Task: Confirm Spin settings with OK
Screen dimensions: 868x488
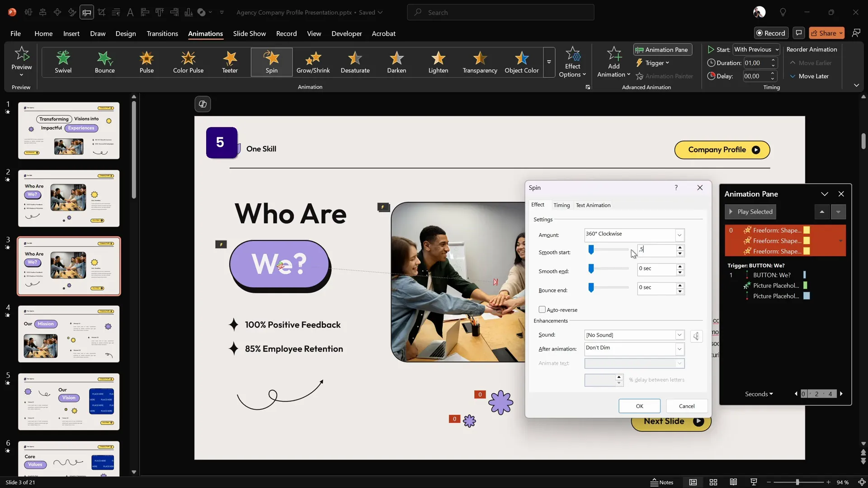Action: (639, 406)
